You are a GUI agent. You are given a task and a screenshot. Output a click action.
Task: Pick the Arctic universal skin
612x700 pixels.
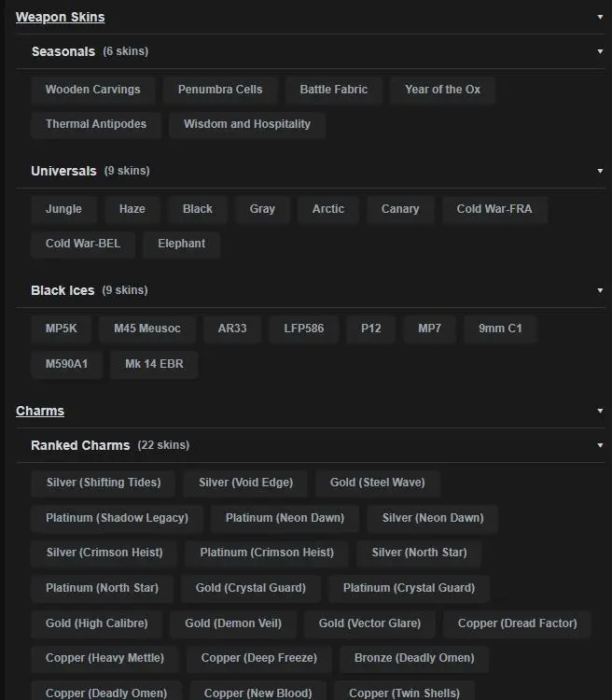(x=327, y=209)
